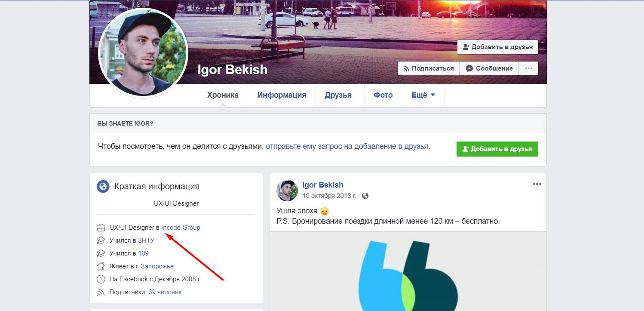Image resolution: width=644 pixels, height=311 pixels.
Task: Click the house icon beside Живет в г. Запорожье
Action: point(101,266)
